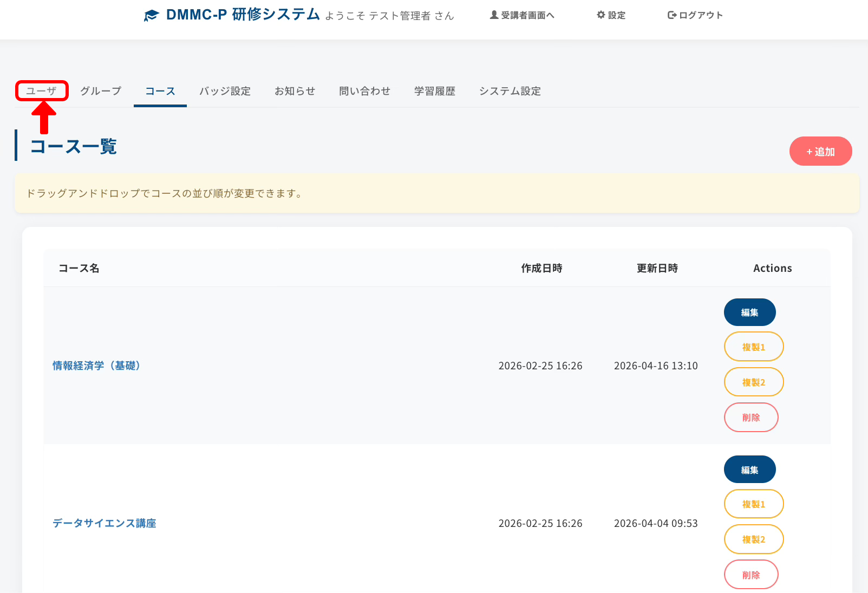Edit the 情報経済学（基礎）course

(749, 312)
